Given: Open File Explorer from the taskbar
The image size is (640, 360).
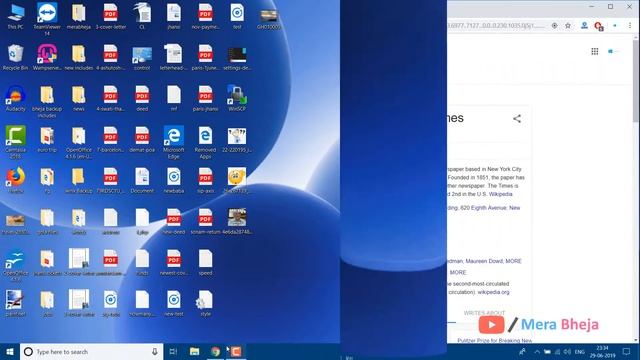Looking at the screenshot, I should (194, 351).
